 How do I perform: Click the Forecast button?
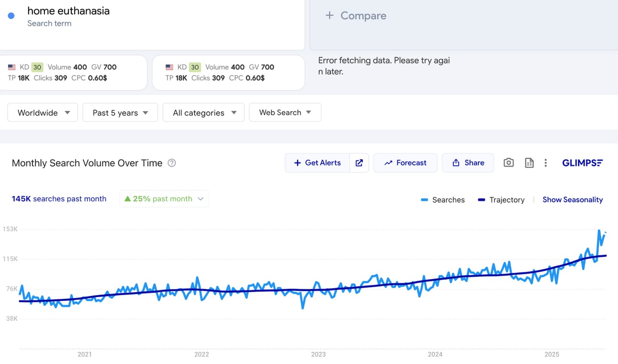[405, 163]
